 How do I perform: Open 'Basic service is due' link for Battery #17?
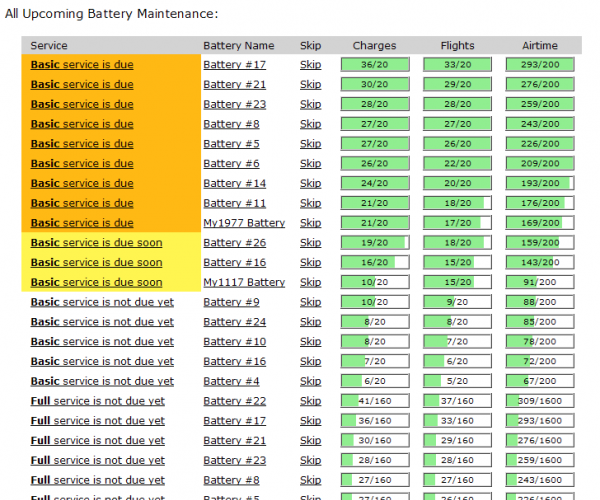point(82,65)
